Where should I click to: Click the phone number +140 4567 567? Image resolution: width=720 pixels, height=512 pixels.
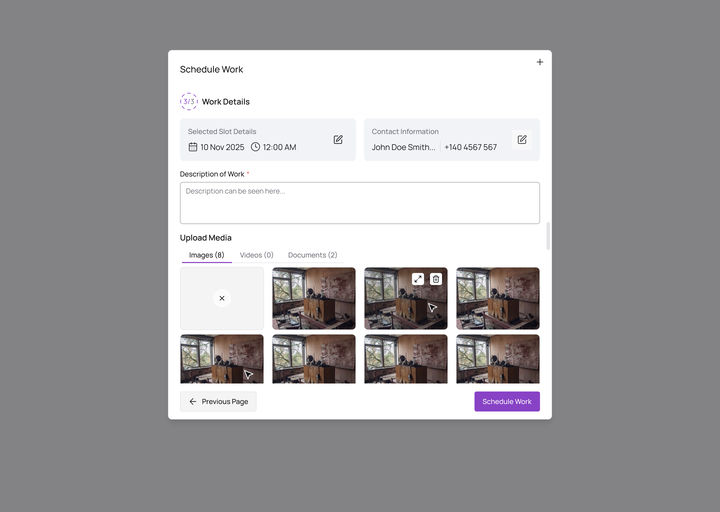(x=471, y=147)
